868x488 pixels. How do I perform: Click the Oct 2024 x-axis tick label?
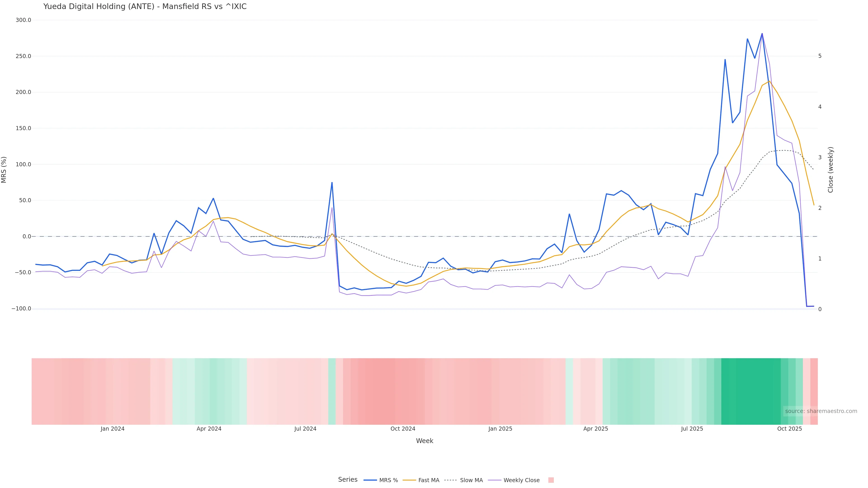[403, 429]
